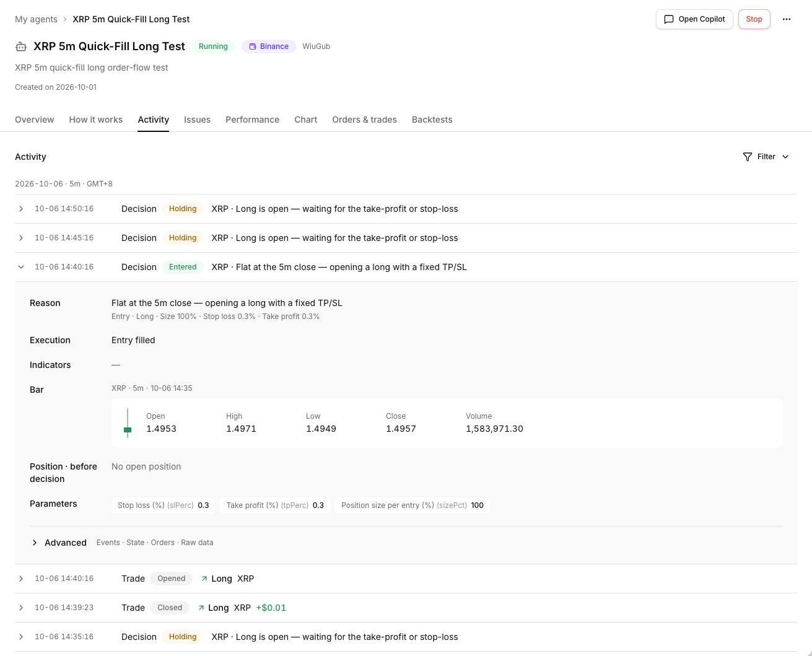Image resolution: width=812 pixels, height=656 pixels.
Task: Click the Closed trade status tag
Action: 170,608
